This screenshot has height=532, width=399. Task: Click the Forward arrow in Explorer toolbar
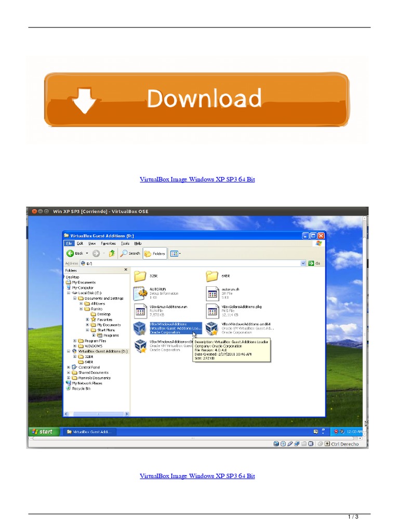(96, 254)
